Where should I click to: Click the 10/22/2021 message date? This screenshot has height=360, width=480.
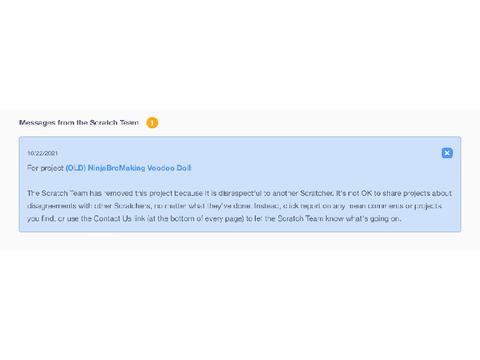coord(42,153)
